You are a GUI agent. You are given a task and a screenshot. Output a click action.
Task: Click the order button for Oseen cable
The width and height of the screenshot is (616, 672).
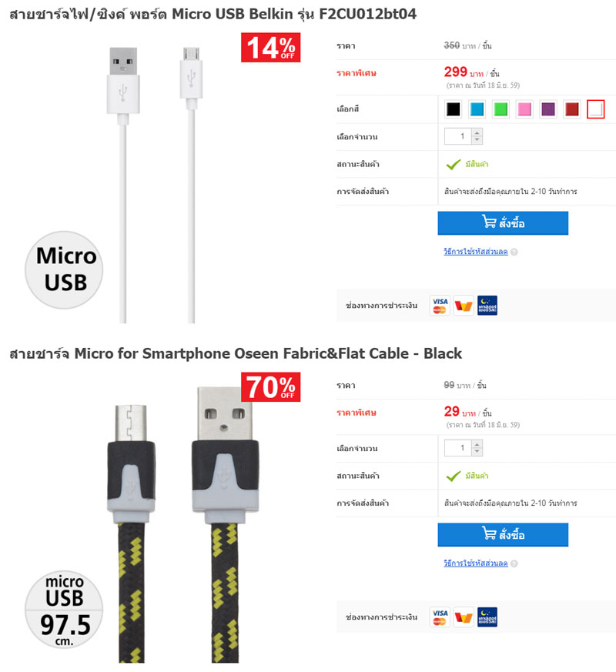[503, 534]
